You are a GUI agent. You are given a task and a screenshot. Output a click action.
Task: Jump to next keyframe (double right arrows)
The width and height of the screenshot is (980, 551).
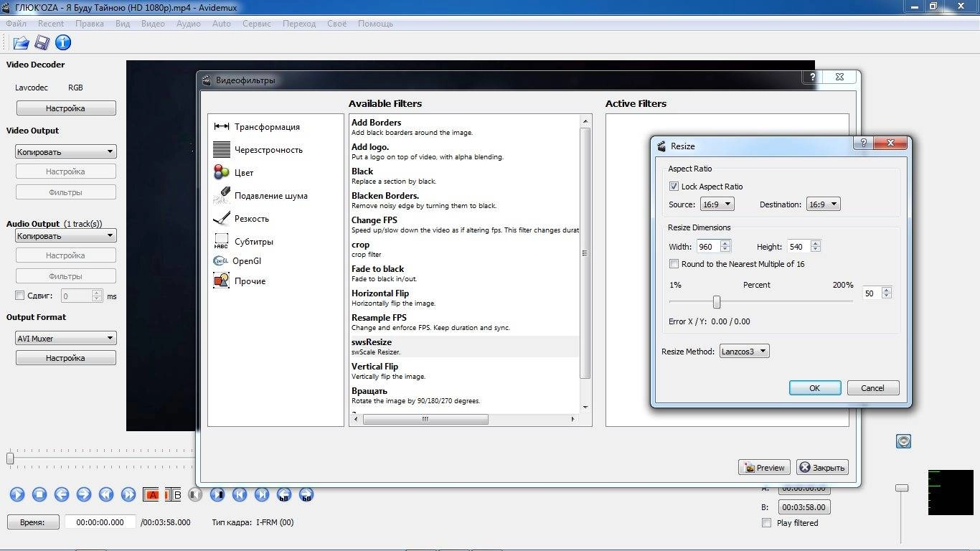pyautogui.click(x=128, y=494)
